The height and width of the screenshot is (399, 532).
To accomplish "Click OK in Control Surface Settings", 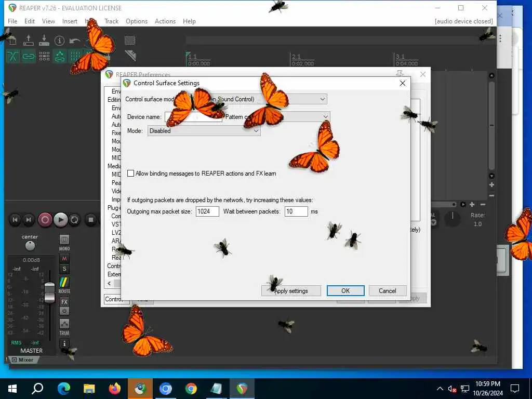I will (345, 291).
